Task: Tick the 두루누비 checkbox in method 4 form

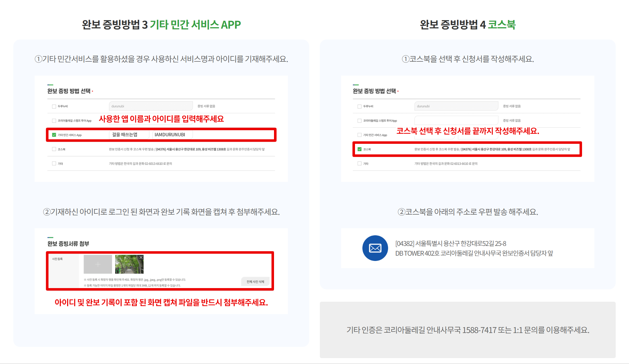Action: pos(359,106)
